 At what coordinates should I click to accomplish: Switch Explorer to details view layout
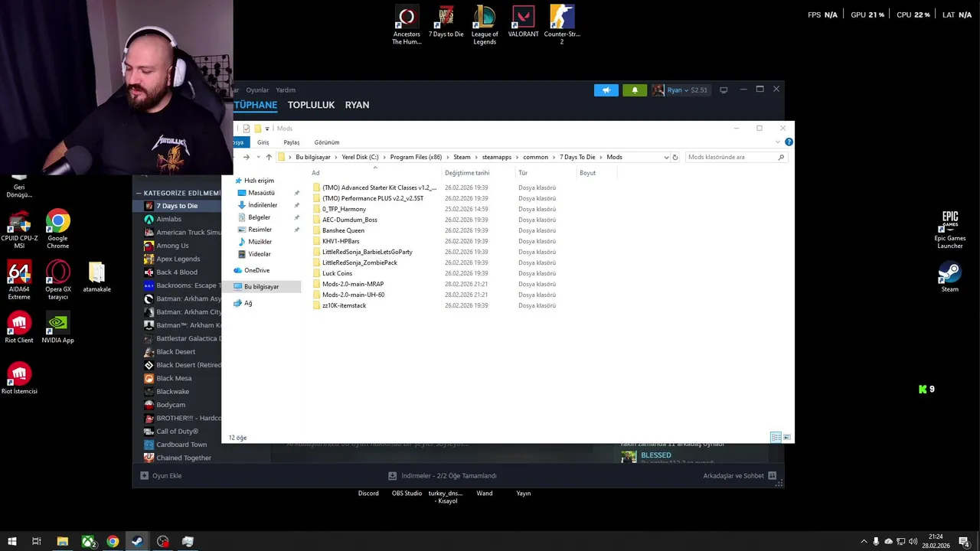click(x=776, y=437)
